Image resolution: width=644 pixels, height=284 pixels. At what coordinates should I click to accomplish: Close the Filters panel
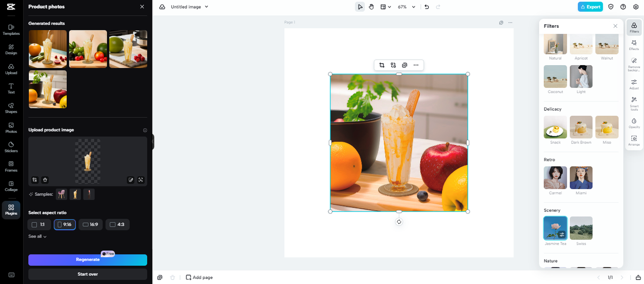(x=615, y=26)
